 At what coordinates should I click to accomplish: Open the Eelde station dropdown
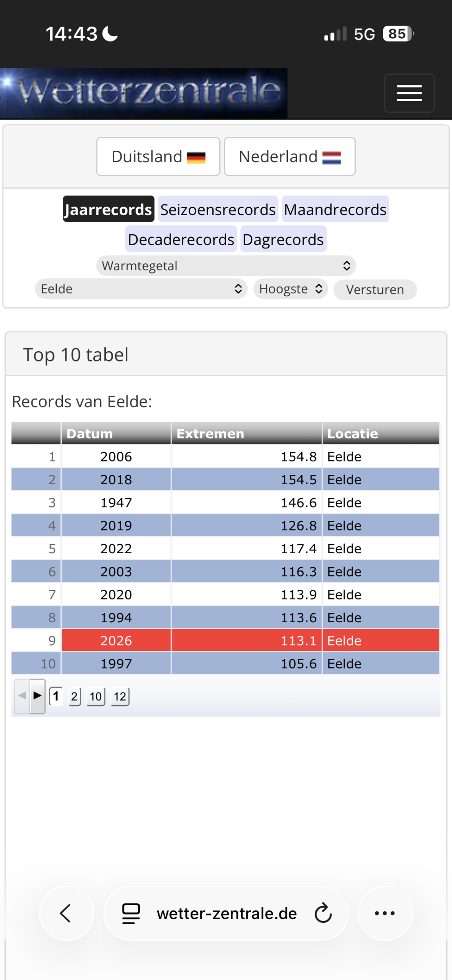click(x=141, y=289)
